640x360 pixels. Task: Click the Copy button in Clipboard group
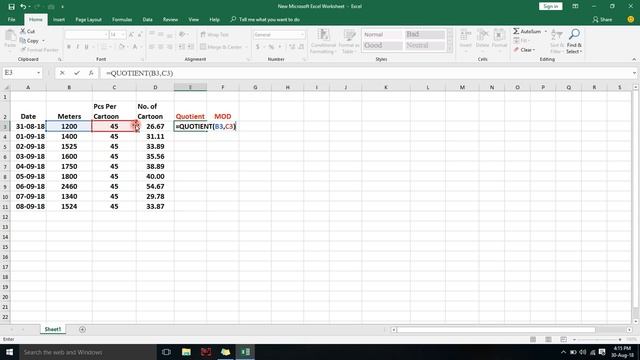point(29,41)
